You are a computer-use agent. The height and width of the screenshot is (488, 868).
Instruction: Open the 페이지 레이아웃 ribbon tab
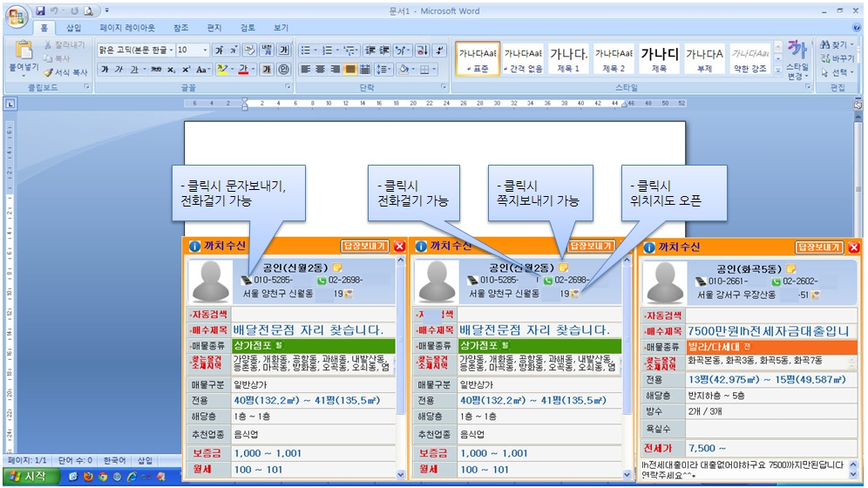pos(128,28)
